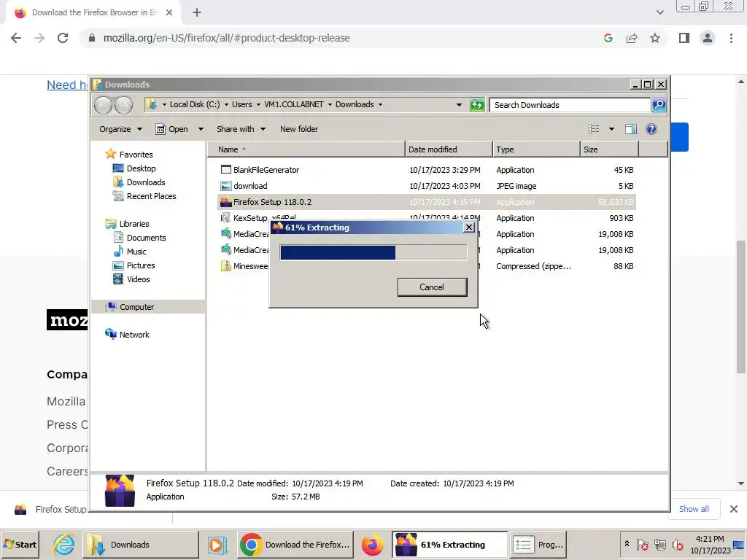Select the BlankFileGenerator file
This screenshot has height=560, width=747.
pyautogui.click(x=426, y=170)
